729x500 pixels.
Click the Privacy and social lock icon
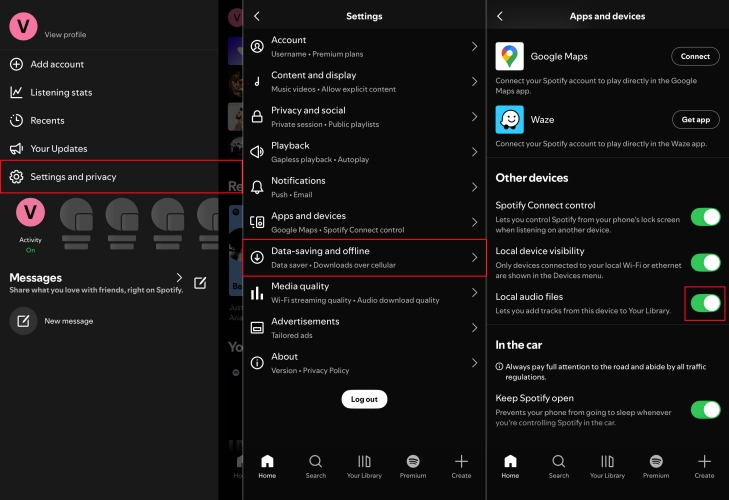[x=257, y=117]
